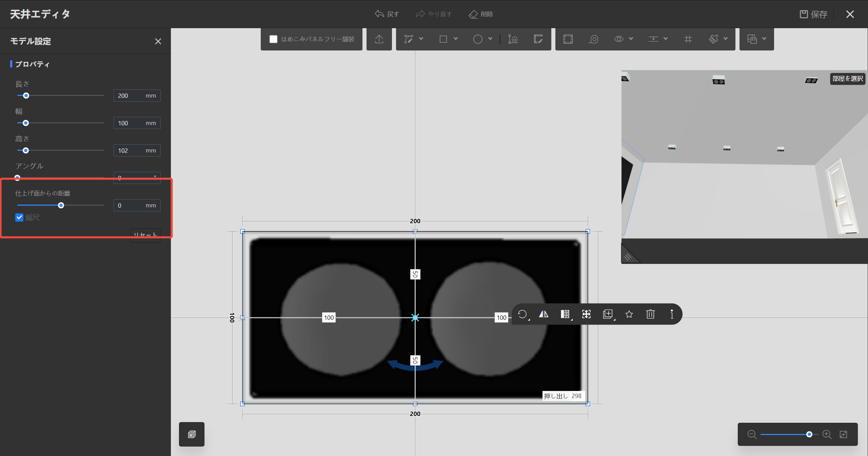Click the trash delete icon
This screenshot has width=868, height=456.
650,314
